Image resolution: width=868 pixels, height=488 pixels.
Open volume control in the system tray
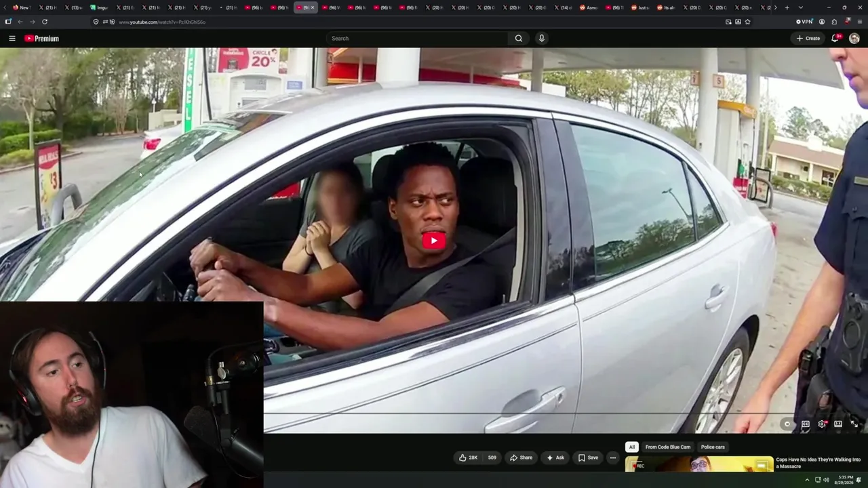[x=826, y=480]
